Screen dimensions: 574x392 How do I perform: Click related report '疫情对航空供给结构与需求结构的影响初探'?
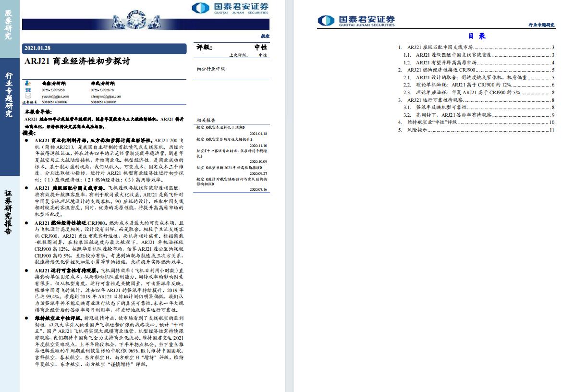click(232, 182)
